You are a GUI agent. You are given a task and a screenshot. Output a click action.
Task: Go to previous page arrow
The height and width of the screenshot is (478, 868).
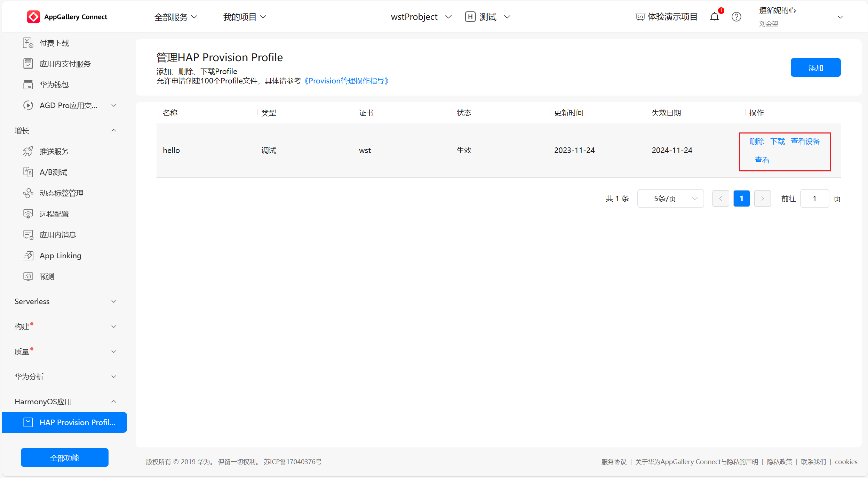[x=720, y=199]
